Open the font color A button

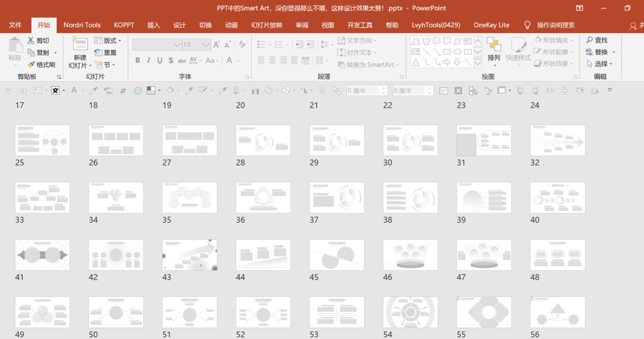click(x=230, y=61)
